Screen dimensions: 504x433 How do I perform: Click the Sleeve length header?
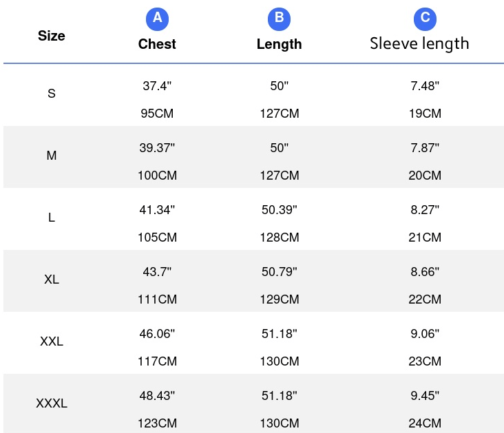[419, 43]
